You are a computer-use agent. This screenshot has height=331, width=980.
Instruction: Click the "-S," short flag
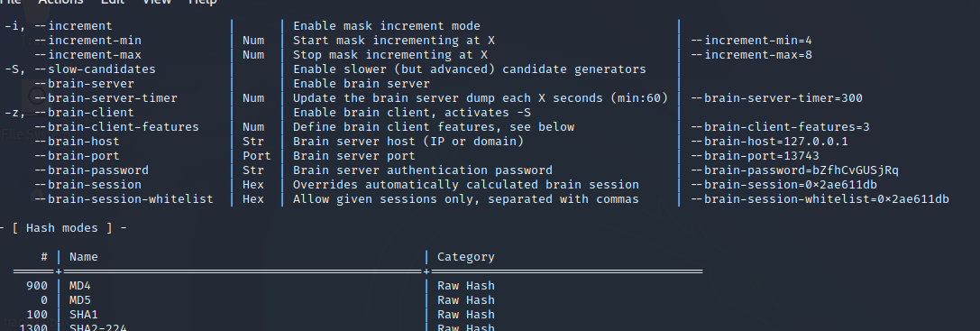click(x=15, y=69)
